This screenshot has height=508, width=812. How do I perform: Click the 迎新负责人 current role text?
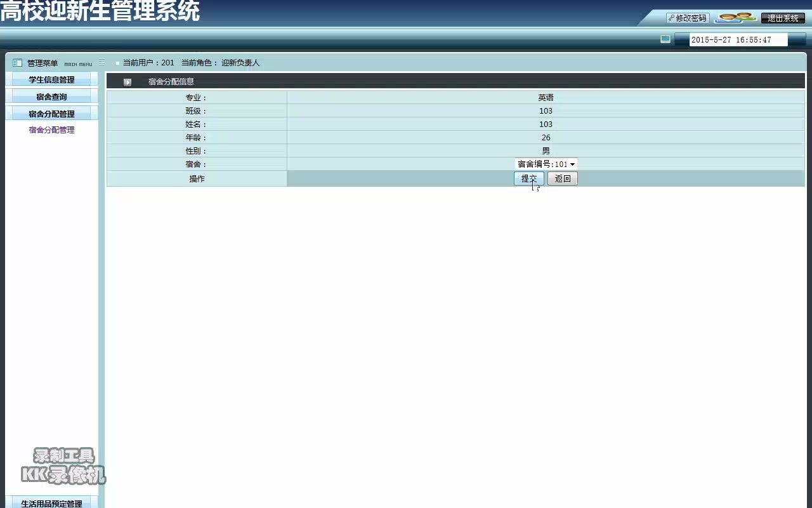pos(240,63)
